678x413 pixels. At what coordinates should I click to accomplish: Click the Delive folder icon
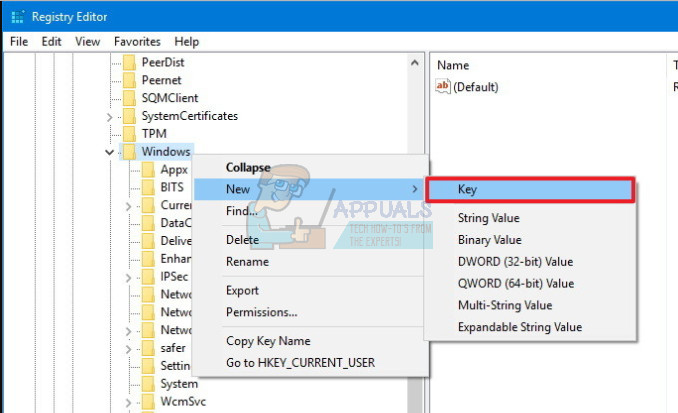(148, 241)
